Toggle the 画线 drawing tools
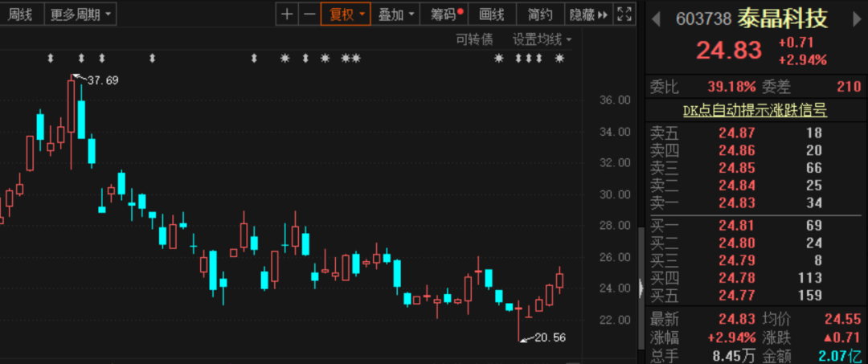Image resolution: width=868 pixels, height=364 pixels. (x=491, y=14)
